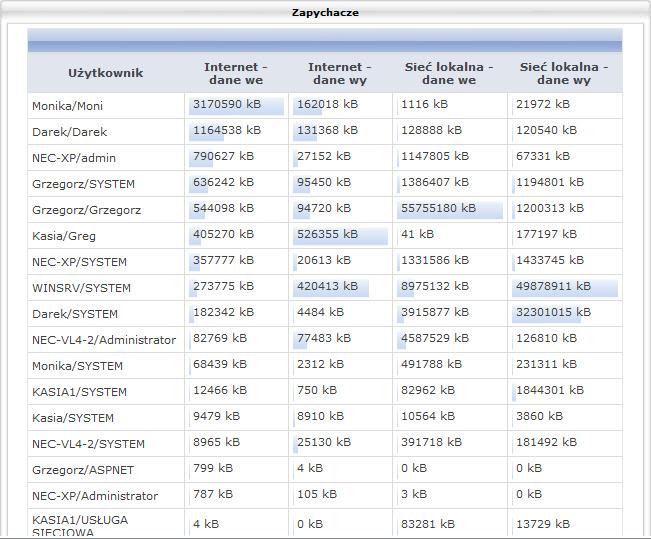Click the 1116 kB value
651x539 pixels.
[424, 104]
